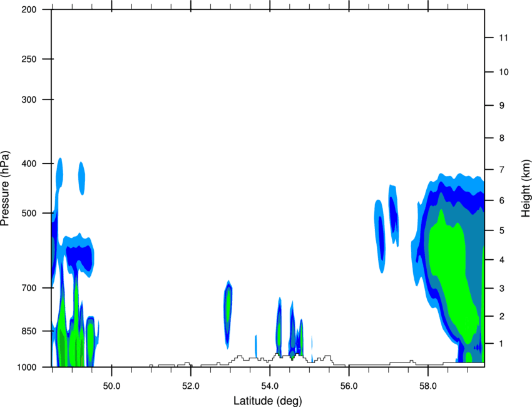Pick the 10 km height label
Image resolution: width=532 pixels, height=407 pixels.
coord(504,72)
